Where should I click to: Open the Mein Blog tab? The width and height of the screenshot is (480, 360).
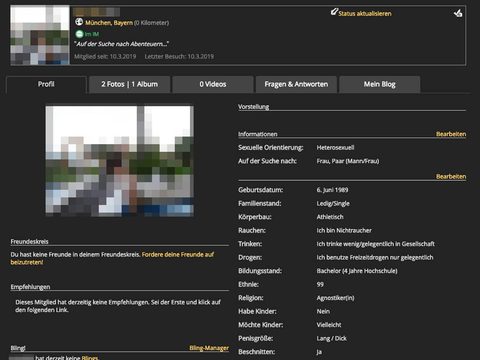380,84
